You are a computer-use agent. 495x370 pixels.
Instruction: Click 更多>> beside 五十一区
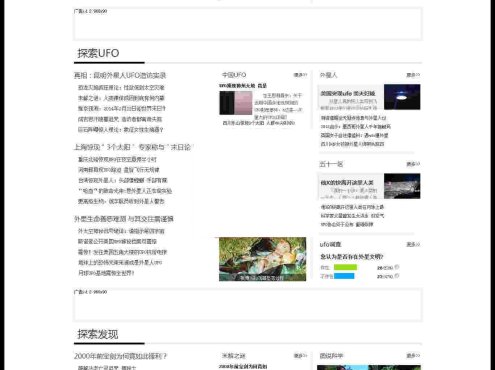413,164
